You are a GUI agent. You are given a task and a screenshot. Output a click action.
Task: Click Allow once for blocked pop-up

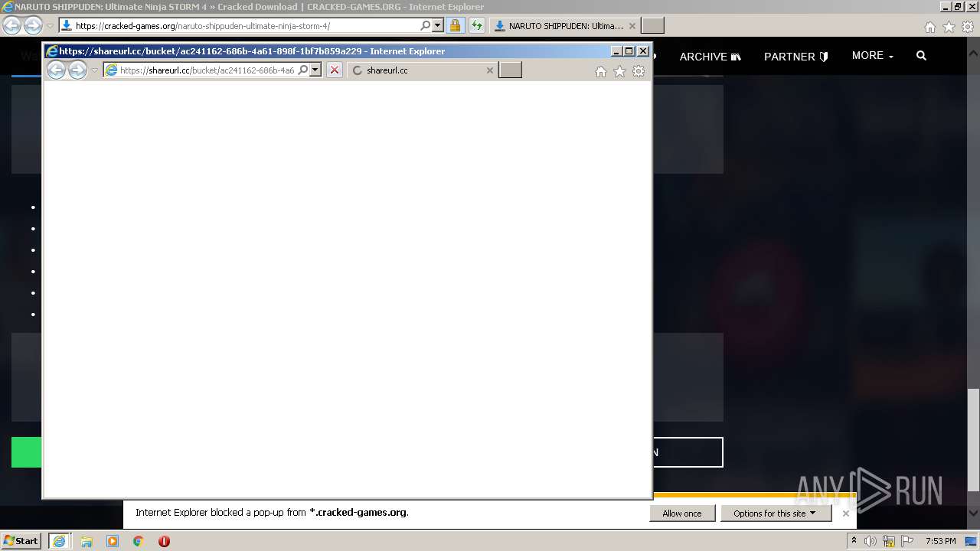point(682,514)
